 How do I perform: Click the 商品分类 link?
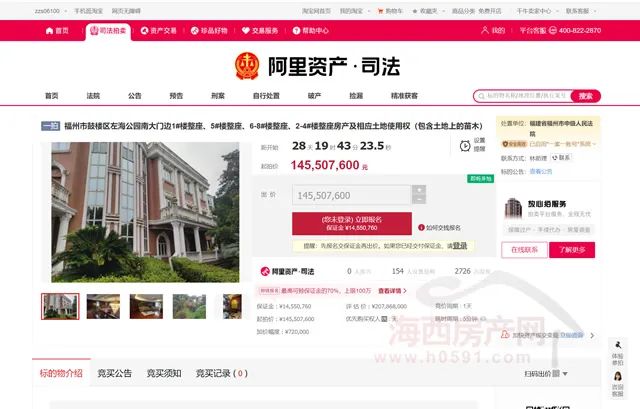point(463,11)
